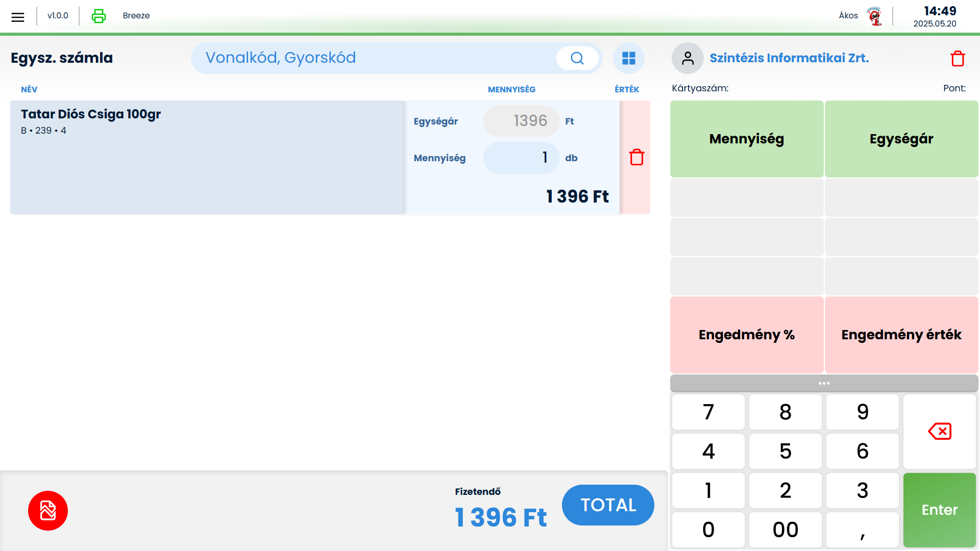Remove customer with top-right trash icon
This screenshot has width=980, height=551.
point(958,59)
